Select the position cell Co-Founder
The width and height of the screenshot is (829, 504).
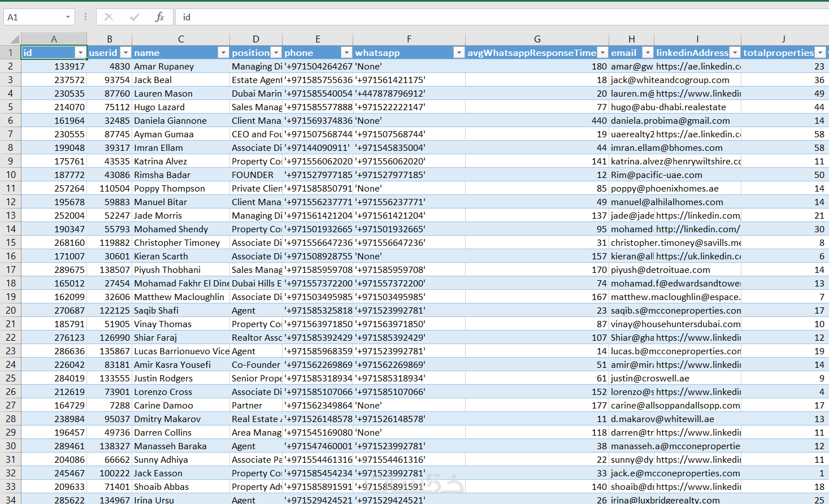pos(256,364)
